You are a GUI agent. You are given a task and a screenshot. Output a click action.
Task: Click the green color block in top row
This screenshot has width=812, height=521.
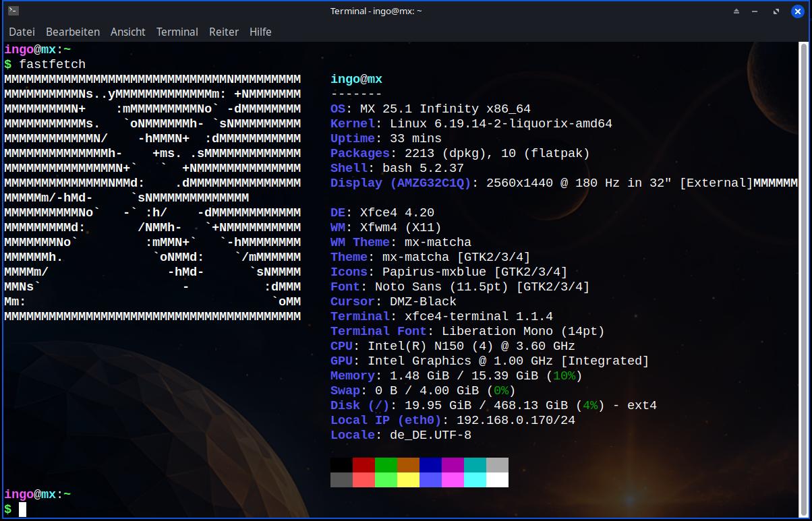tap(386, 465)
